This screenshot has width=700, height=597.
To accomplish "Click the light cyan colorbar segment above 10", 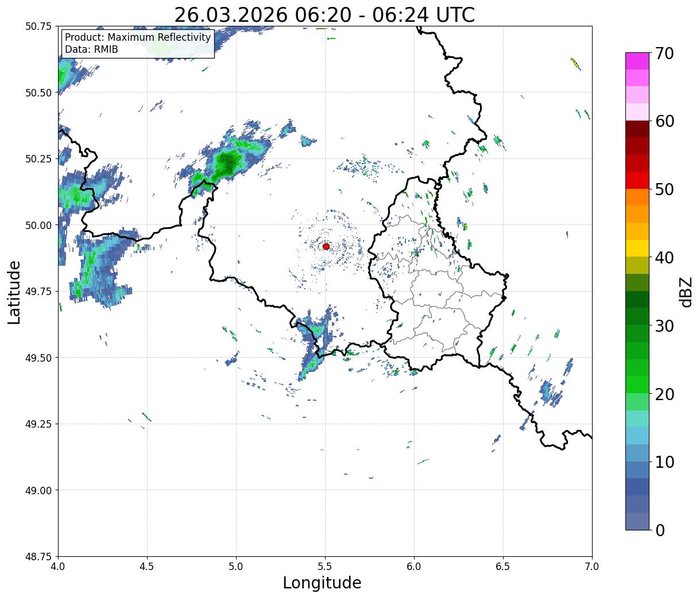I will point(637,436).
